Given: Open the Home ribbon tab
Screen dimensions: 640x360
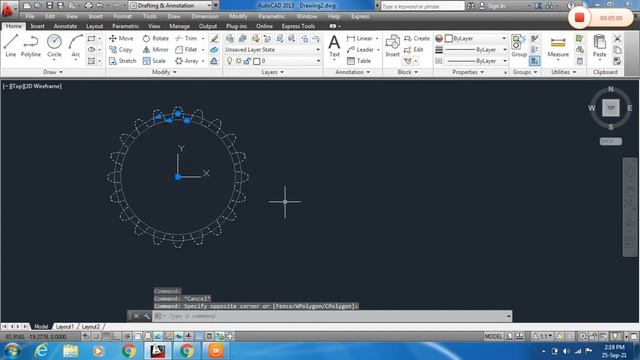Looking at the screenshot, I should pos(13,26).
